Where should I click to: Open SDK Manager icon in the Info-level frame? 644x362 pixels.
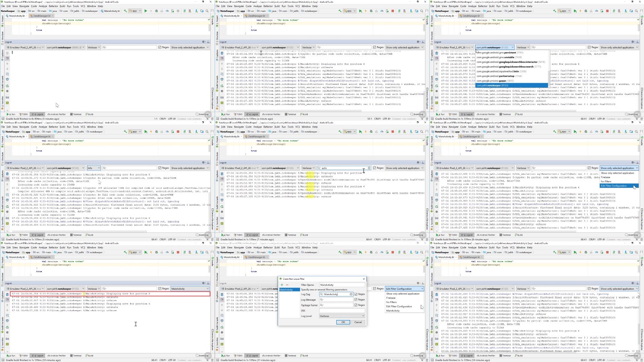pos(196,132)
